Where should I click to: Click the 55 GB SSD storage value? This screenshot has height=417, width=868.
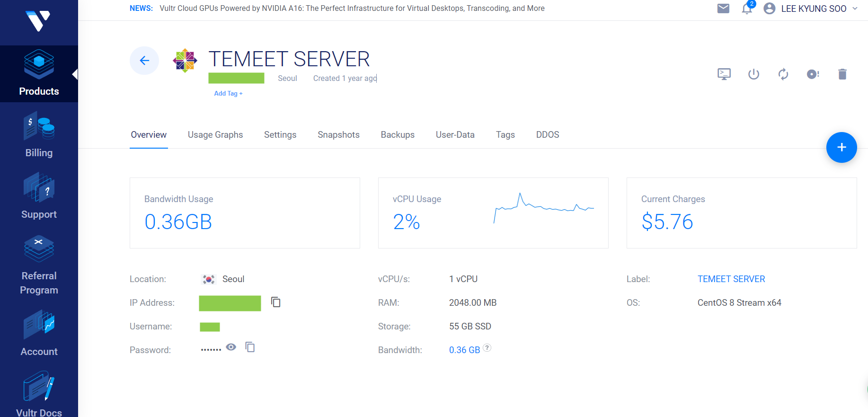point(470,327)
